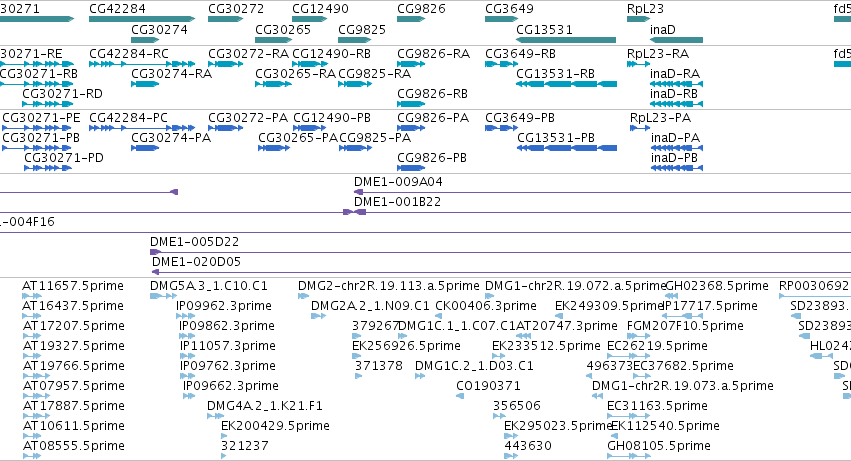Open BAC clone DME1-009A04
851x461 pixels.
point(398,182)
